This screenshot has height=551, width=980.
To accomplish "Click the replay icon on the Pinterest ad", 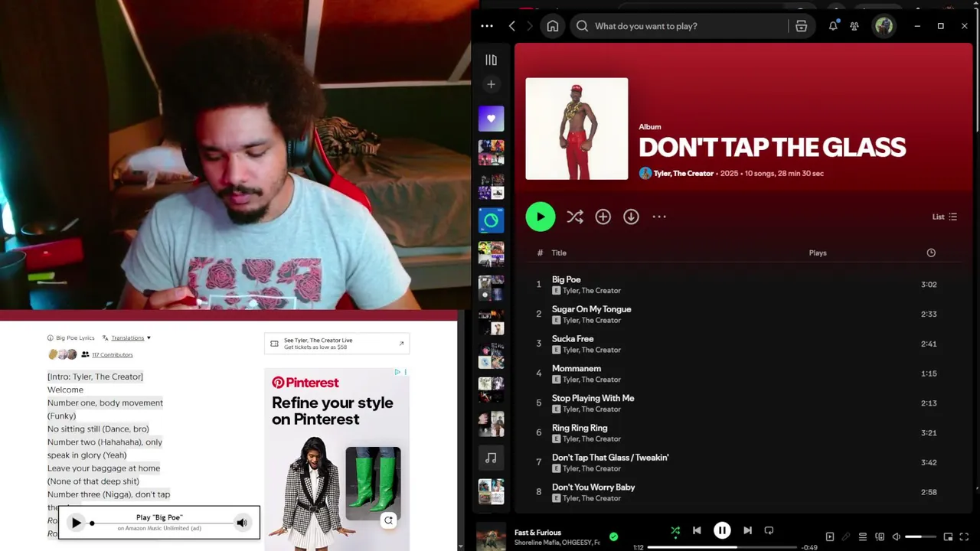I will (x=388, y=520).
